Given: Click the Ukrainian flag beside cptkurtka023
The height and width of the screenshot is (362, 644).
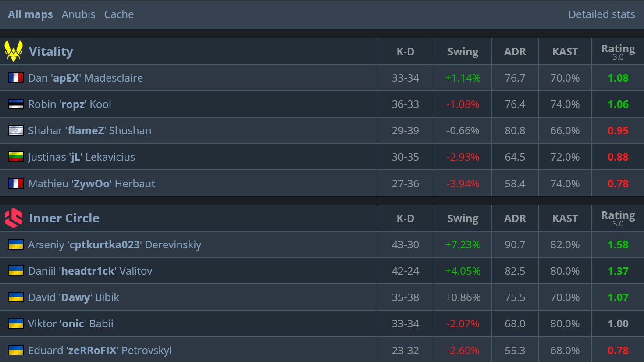Looking at the screenshot, I should [16, 245].
